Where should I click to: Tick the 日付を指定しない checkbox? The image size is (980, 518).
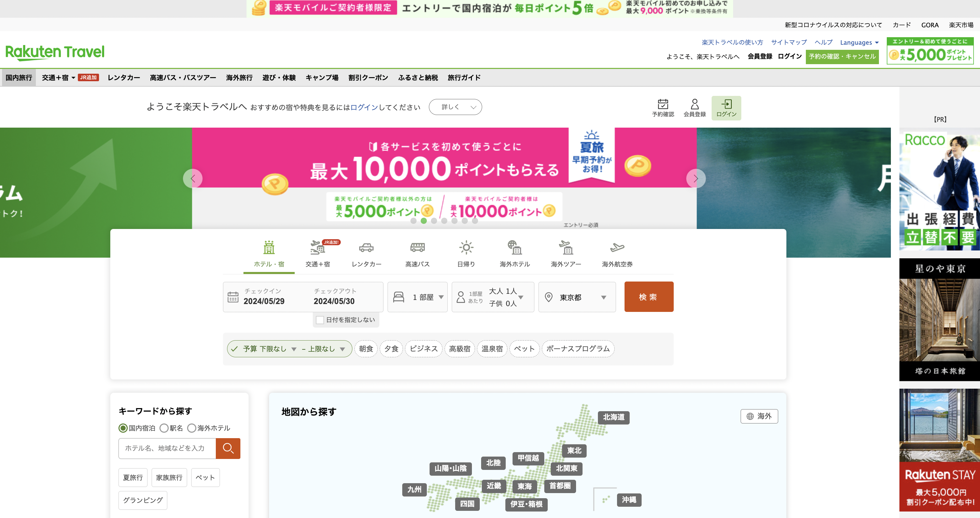point(320,320)
